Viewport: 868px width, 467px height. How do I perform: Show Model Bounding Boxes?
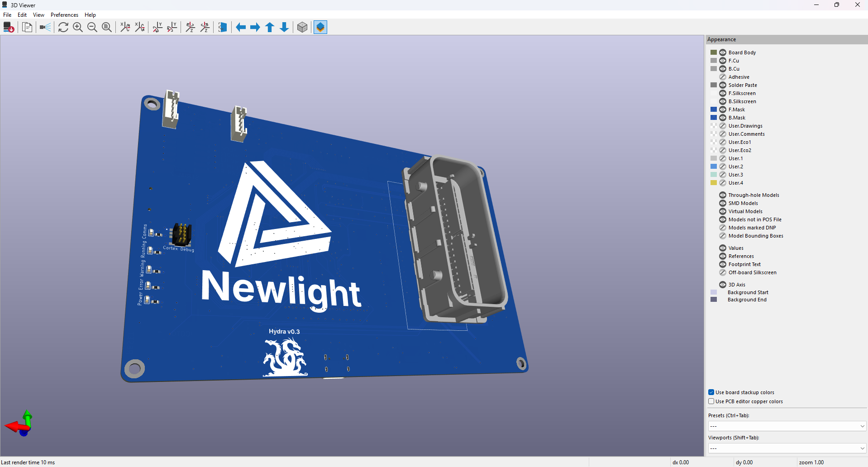coord(723,236)
